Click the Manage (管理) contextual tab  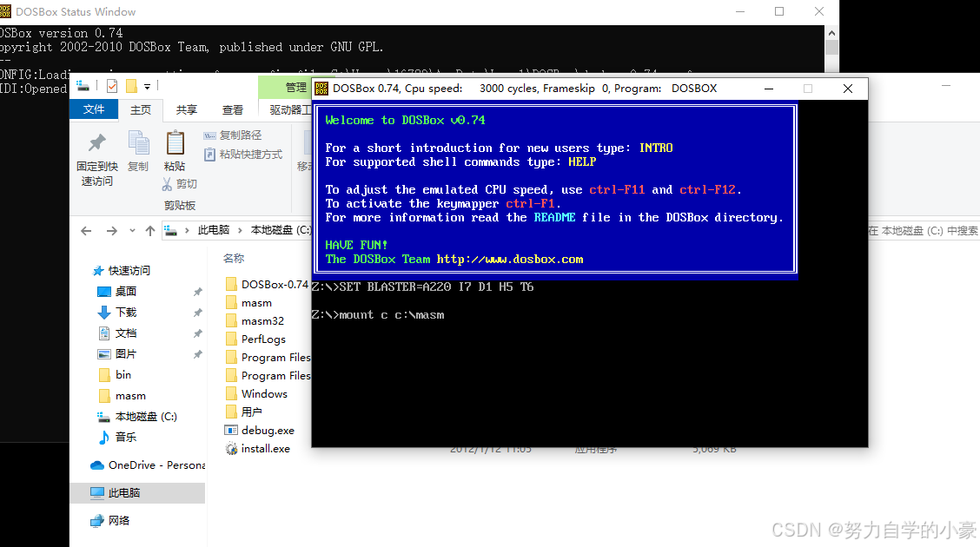(x=295, y=88)
